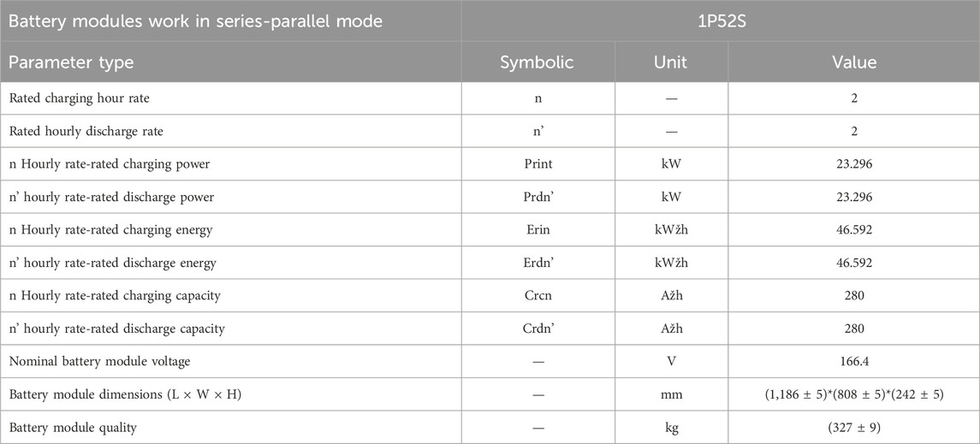
Task: Select the 166.4 voltage value
Action: [853, 362]
